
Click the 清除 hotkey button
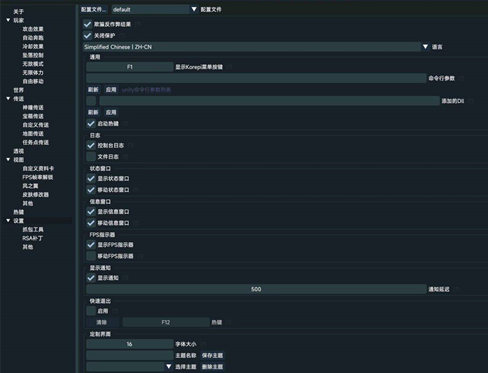tap(102, 322)
